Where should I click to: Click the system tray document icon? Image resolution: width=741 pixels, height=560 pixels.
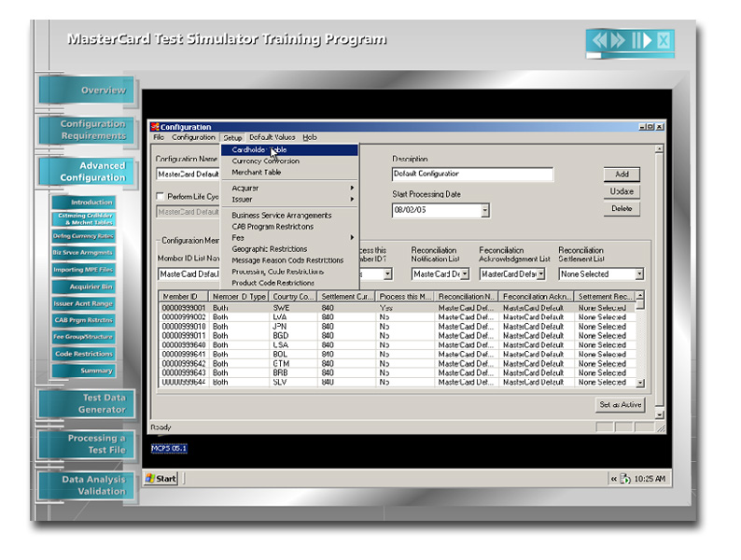click(624, 479)
